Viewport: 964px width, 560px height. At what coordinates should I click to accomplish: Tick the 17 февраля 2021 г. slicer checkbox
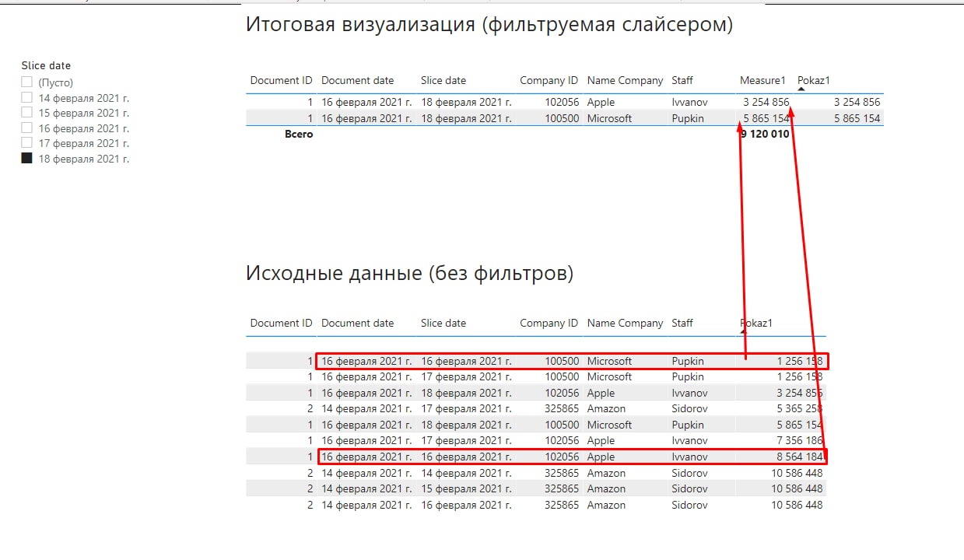pos(27,143)
